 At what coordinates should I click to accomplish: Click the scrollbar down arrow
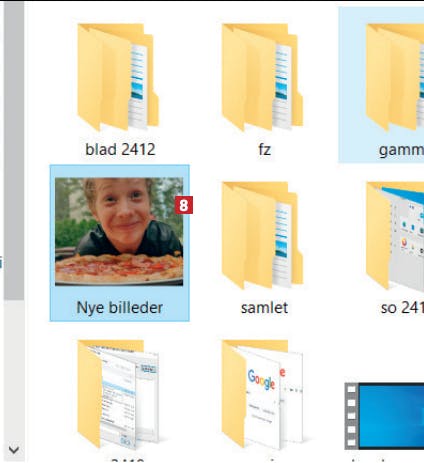point(14,450)
